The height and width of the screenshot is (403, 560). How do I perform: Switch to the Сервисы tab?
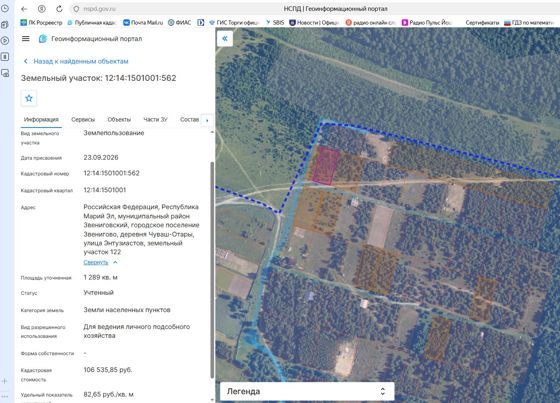83,120
